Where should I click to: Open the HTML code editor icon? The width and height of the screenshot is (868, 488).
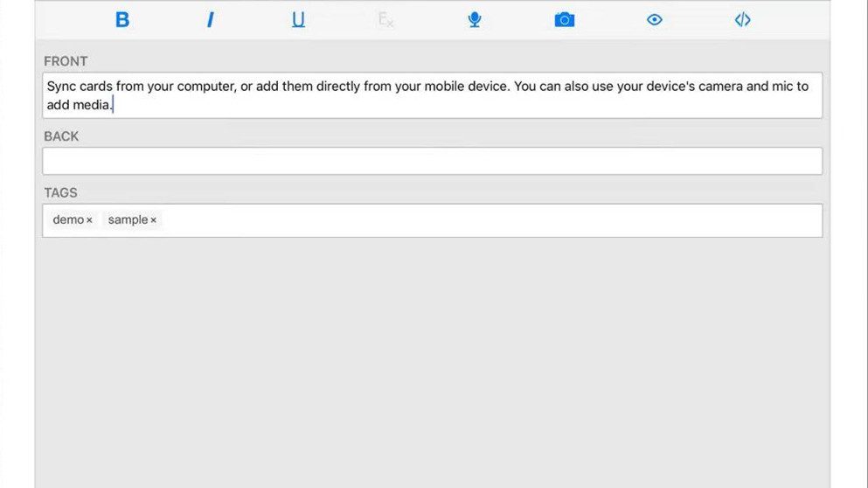[742, 20]
